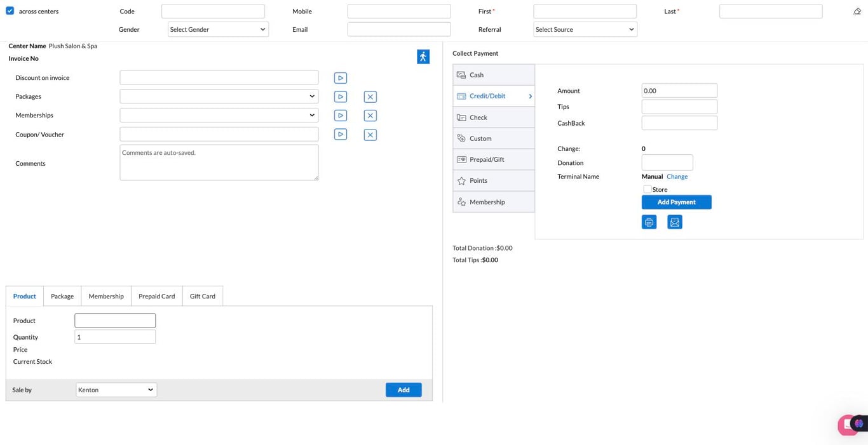
Task: Select the Credit/Debit payment method
Action: click(x=494, y=96)
